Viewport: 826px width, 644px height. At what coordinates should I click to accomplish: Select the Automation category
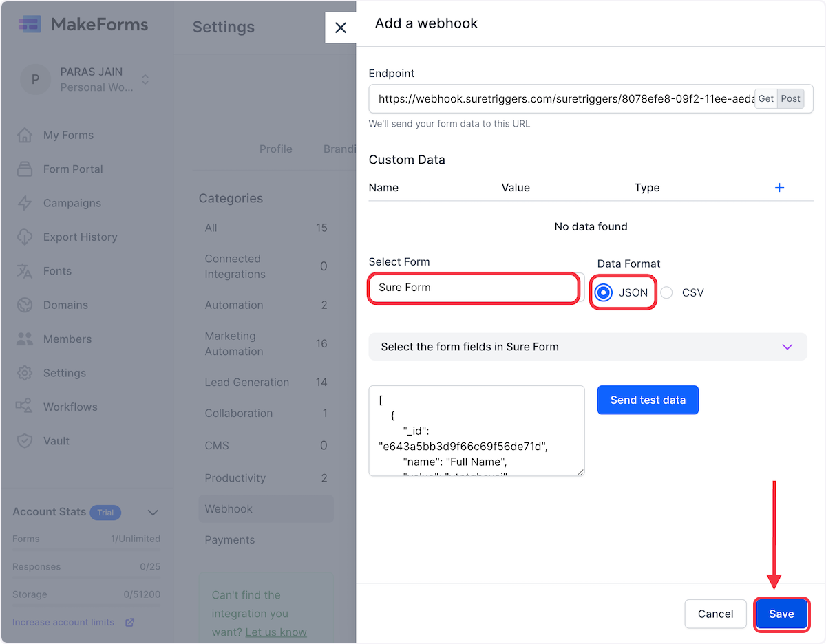[x=266, y=305]
